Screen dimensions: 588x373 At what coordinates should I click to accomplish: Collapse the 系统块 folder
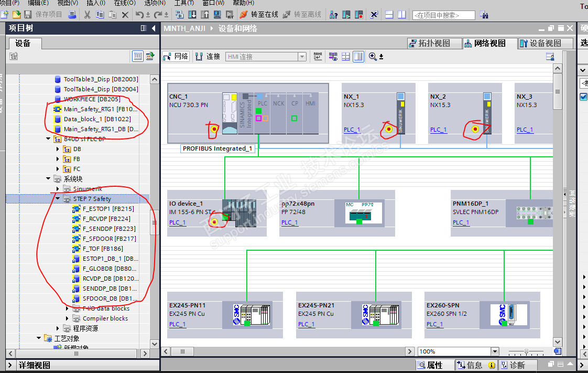click(48, 178)
